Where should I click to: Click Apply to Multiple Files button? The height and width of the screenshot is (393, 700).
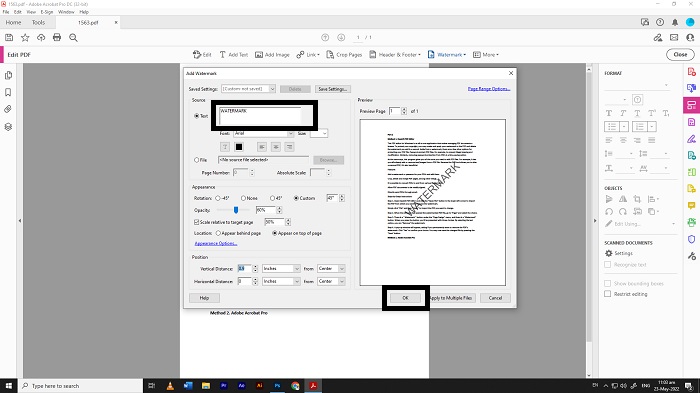tap(451, 298)
